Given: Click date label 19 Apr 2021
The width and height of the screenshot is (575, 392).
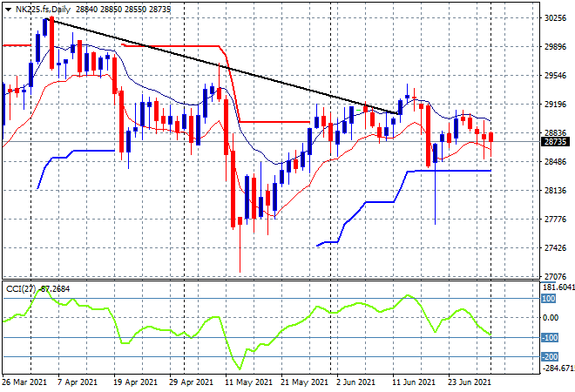Looking at the screenshot, I should (x=135, y=382).
